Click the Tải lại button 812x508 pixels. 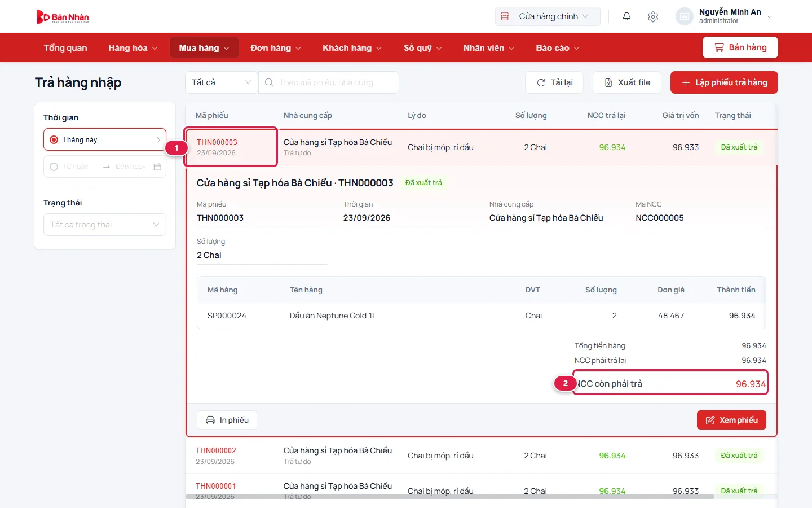coord(554,82)
